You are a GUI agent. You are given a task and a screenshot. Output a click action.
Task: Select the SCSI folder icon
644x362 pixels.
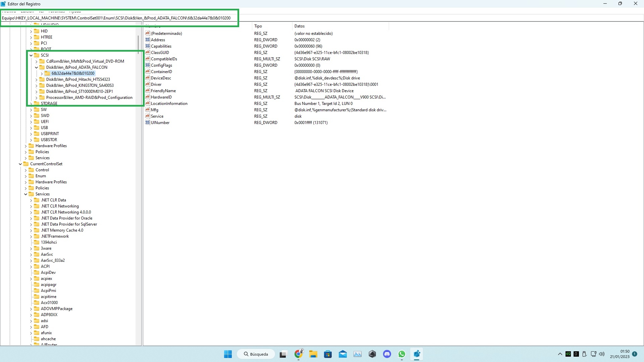tap(37, 55)
